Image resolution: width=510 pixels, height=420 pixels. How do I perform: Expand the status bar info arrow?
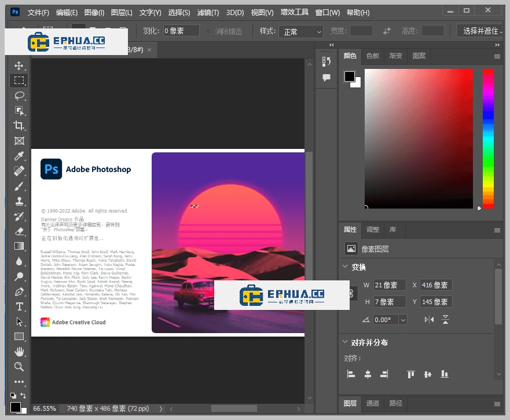click(x=161, y=408)
